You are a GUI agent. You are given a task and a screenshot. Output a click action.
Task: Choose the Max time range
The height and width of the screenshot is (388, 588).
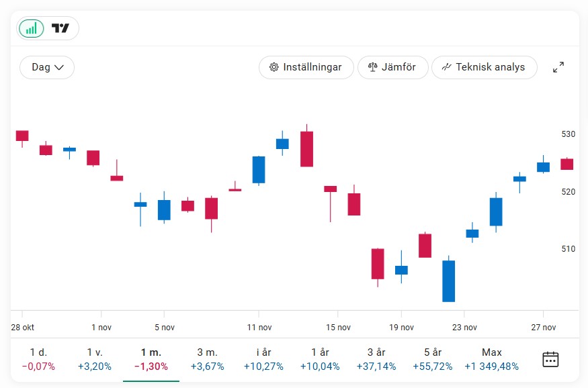click(x=492, y=359)
